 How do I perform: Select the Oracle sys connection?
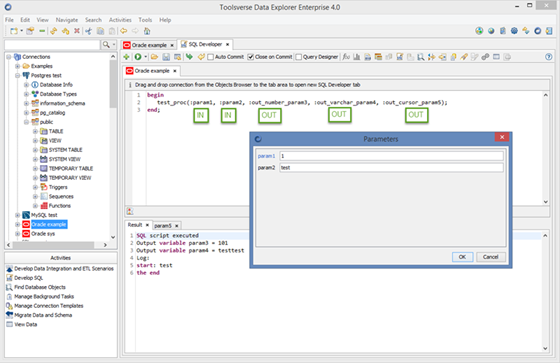point(43,234)
